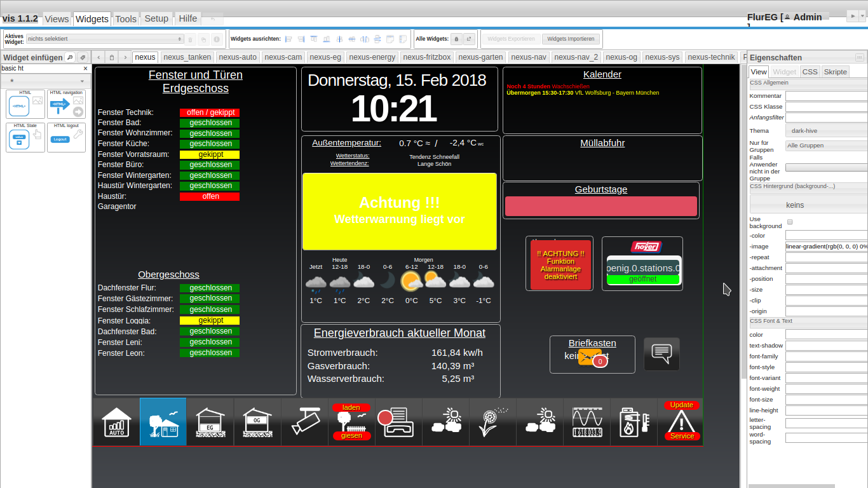Click the Eigenschaften panel options icon
Screen dimensions: 868x488
pyautogui.click(x=859, y=57)
